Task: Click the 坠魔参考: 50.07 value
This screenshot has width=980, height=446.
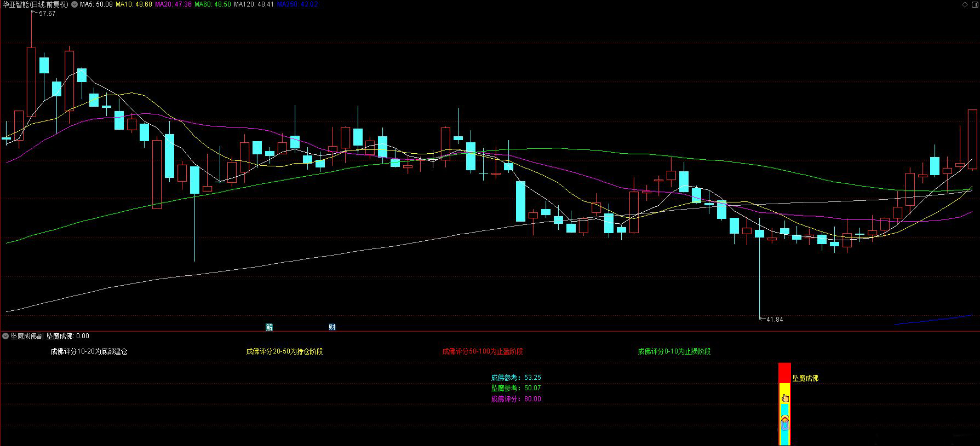Action: click(516, 388)
